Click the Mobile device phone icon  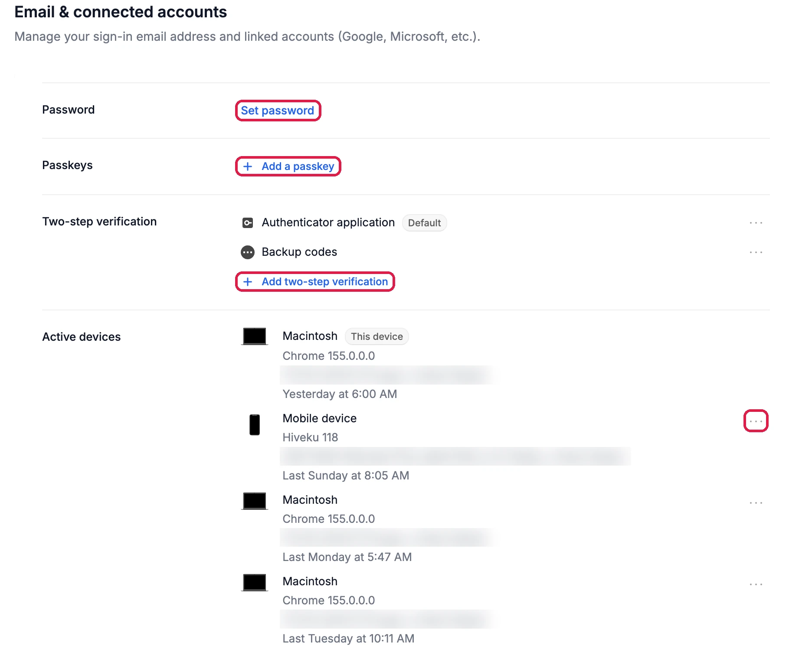pos(255,425)
